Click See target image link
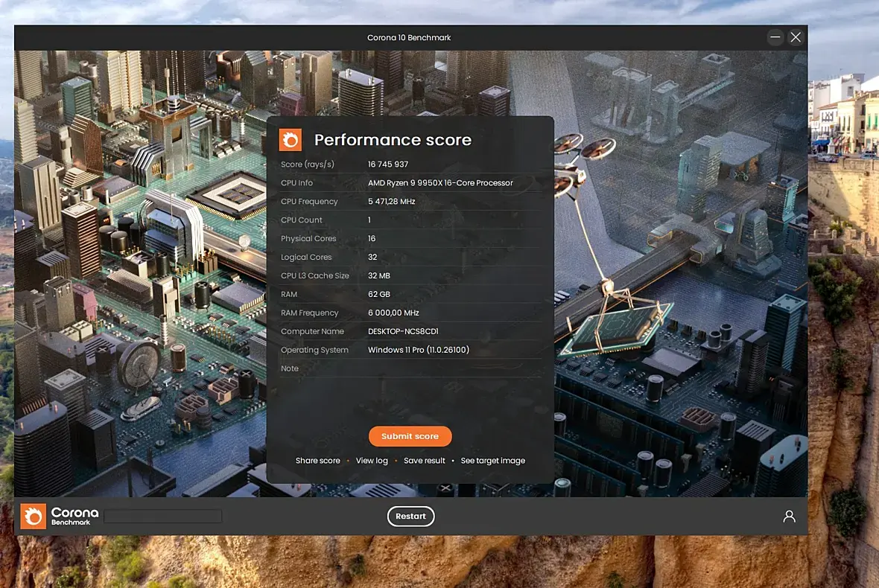The width and height of the screenshot is (879, 588). [x=492, y=461]
